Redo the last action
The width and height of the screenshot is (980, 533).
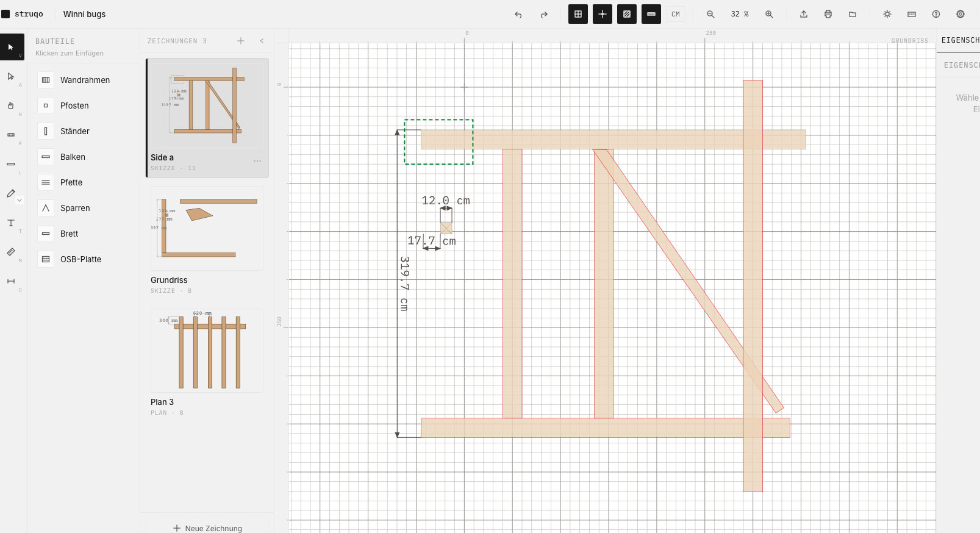coord(544,14)
